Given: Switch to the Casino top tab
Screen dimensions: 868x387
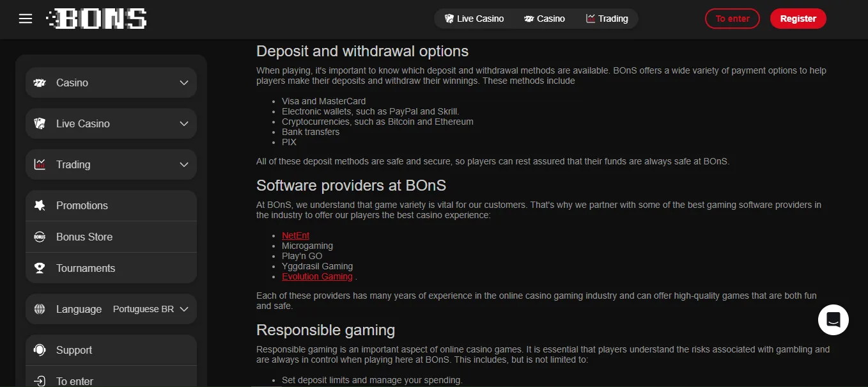Looking at the screenshot, I should 545,19.
